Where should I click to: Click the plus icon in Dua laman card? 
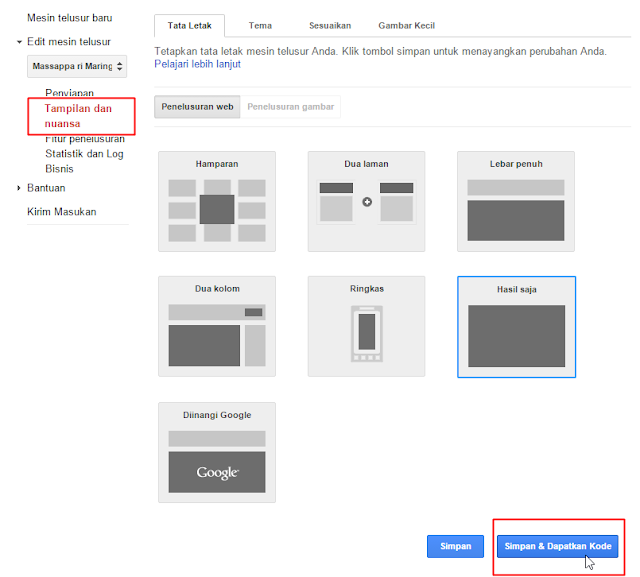(x=367, y=202)
